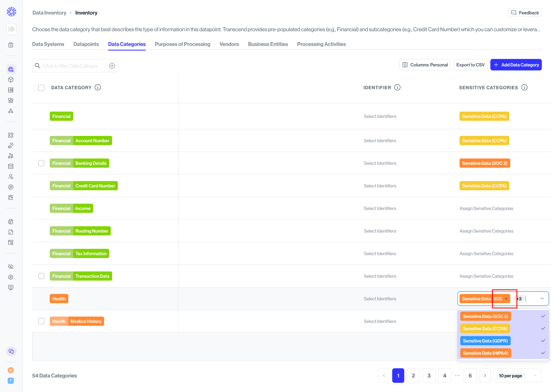551x392 pixels.
Task: Open Assign Sensitive Categories for Tax Information
Action: click(x=486, y=254)
